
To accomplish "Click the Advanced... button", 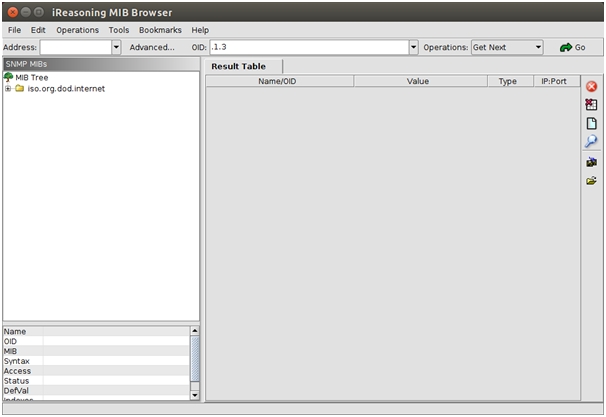I will pos(152,47).
